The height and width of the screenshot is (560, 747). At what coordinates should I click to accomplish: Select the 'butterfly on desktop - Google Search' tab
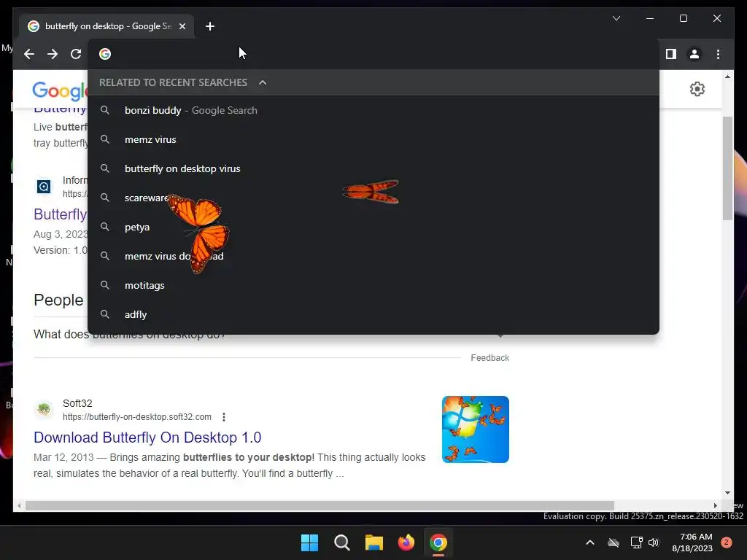click(x=107, y=26)
